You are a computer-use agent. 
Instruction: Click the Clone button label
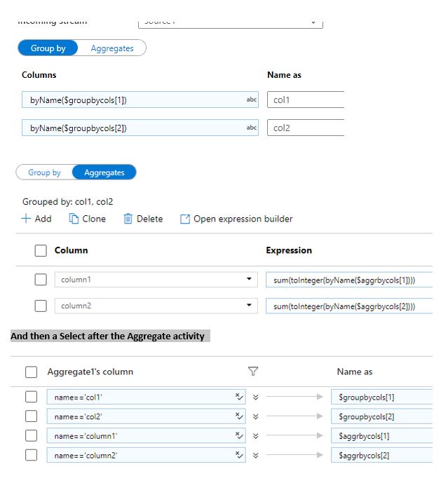click(94, 219)
